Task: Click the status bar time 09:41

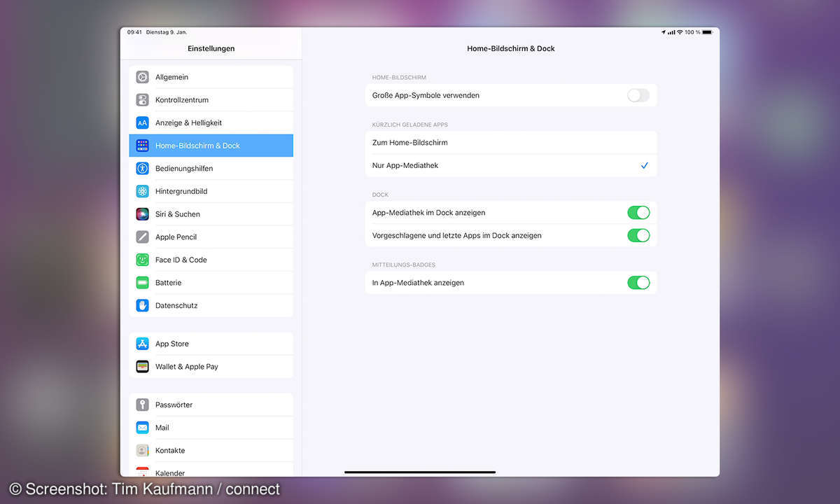Action: tap(134, 32)
